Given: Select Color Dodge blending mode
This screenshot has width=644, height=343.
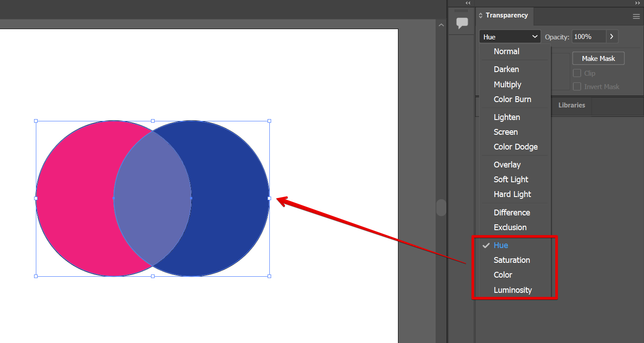Looking at the screenshot, I should 515,147.
